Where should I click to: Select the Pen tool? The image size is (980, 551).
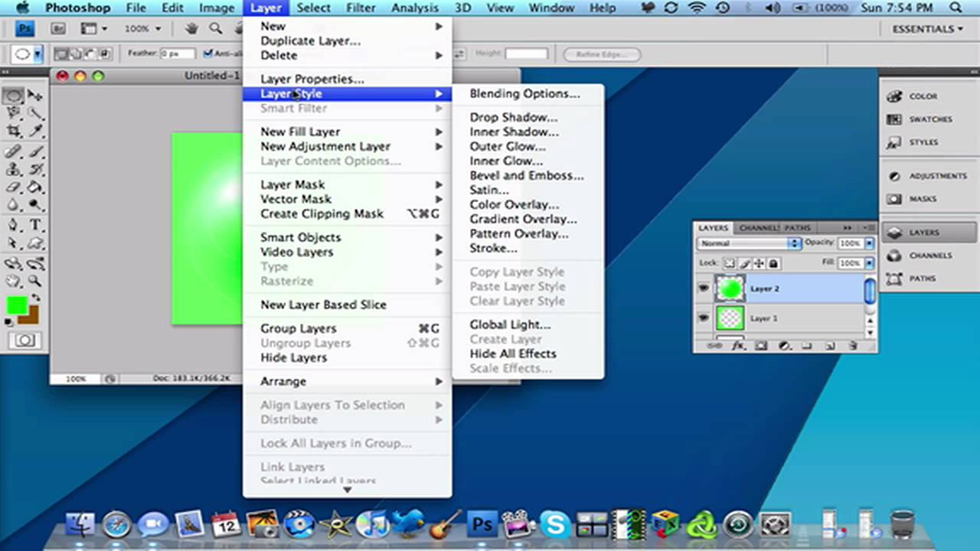(13, 225)
